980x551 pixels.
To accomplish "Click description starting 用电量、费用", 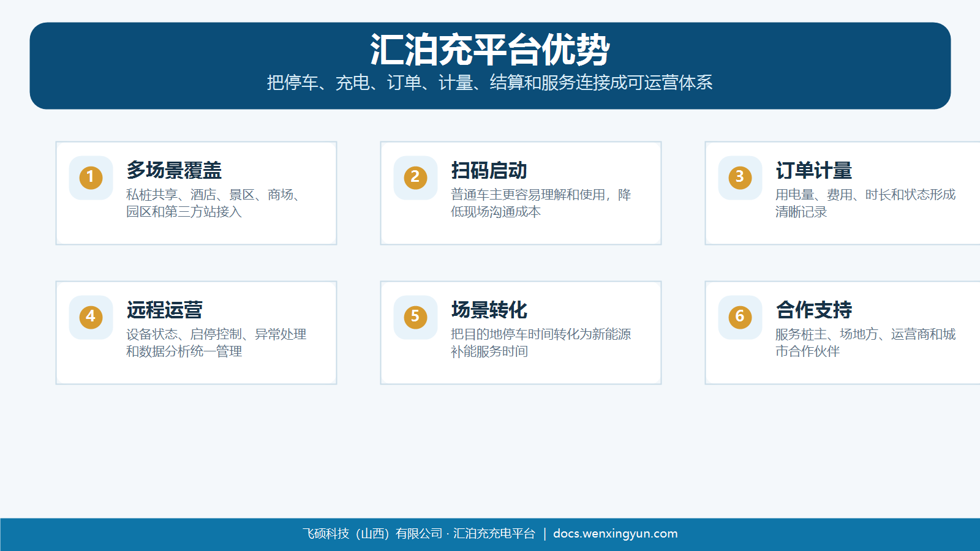I will tap(865, 203).
